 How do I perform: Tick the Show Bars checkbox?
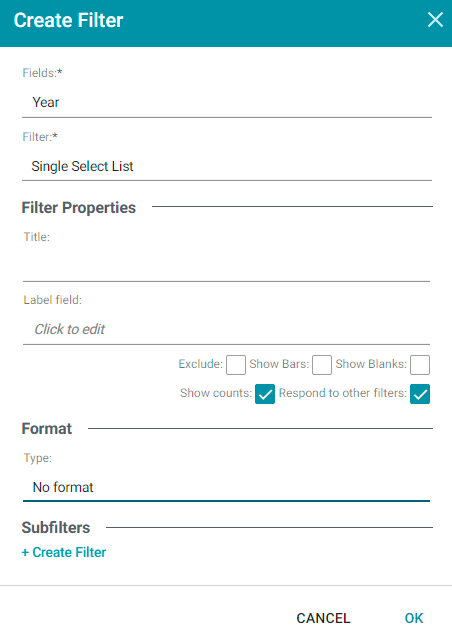click(322, 365)
